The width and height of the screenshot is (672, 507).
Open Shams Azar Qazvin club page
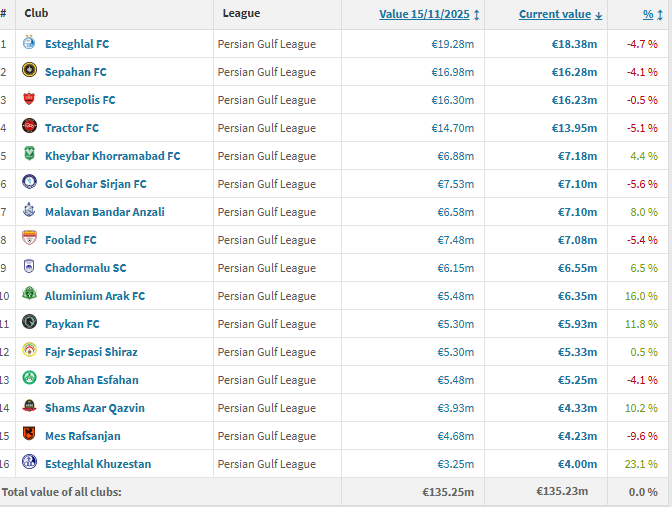94,408
